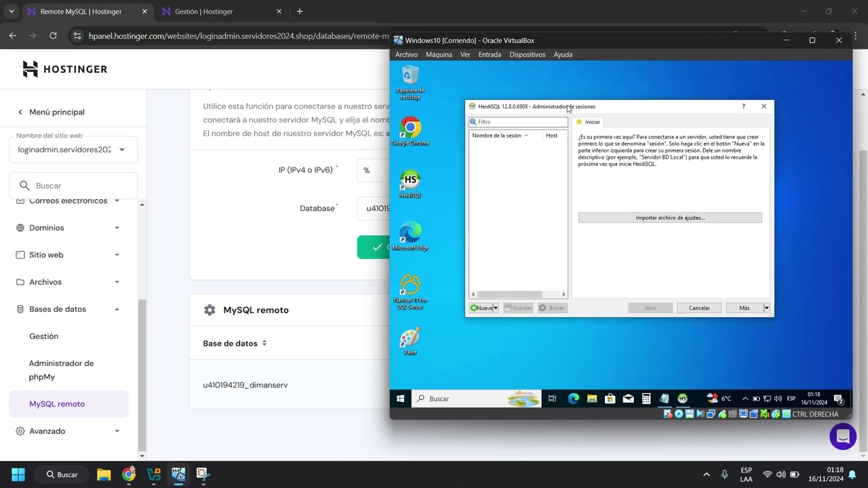The width and height of the screenshot is (868, 488).
Task: Open host taskbar File Explorer
Action: [104, 474]
